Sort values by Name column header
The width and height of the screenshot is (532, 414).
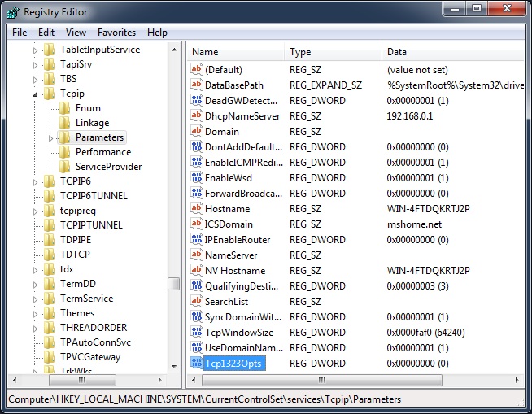[235, 52]
